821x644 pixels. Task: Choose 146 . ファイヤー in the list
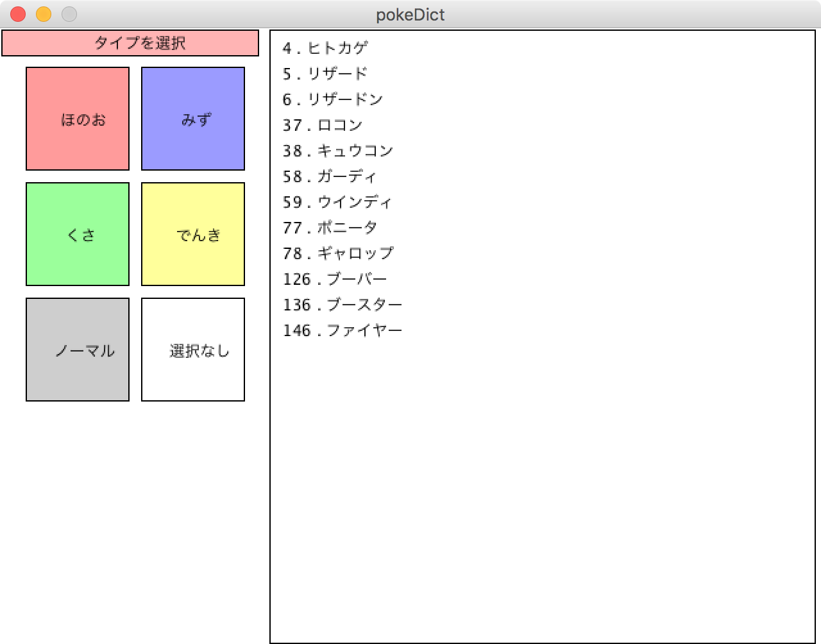pyautogui.click(x=343, y=330)
